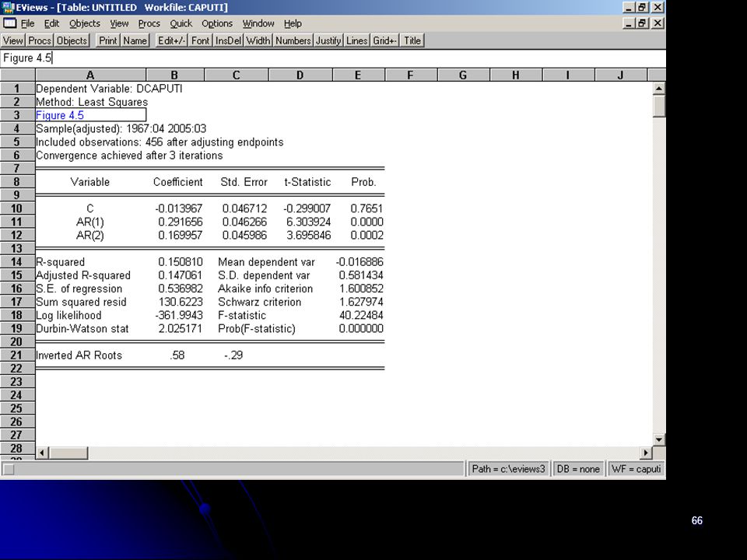This screenshot has height=560, width=747.
Task: Click the Justify toolbar button
Action: 328,40
